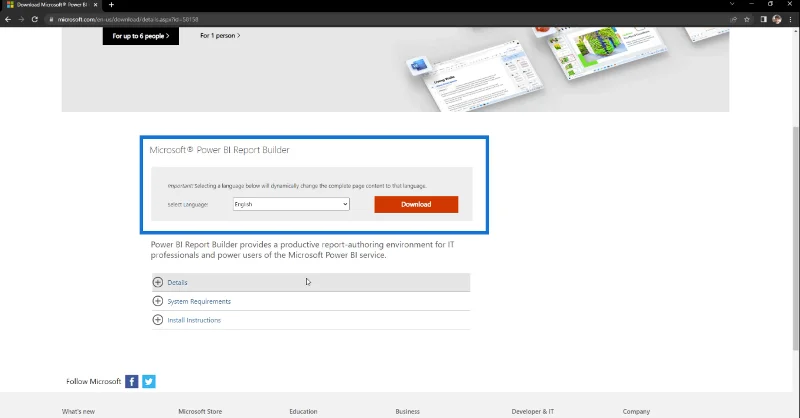Expand the Install Instructions section
Screen dimensions: 800x418
tap(311, 320)
